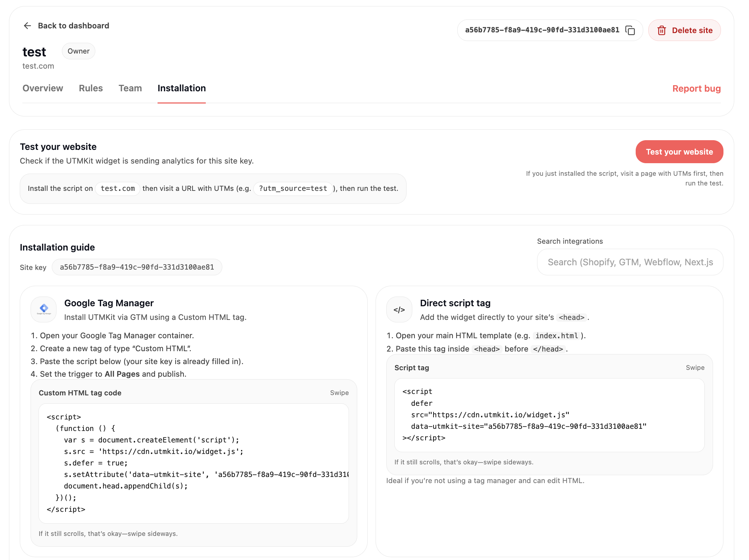Click the trash icon on Delete site
Viewport: 749px width, 560px height.
[662, 31]
